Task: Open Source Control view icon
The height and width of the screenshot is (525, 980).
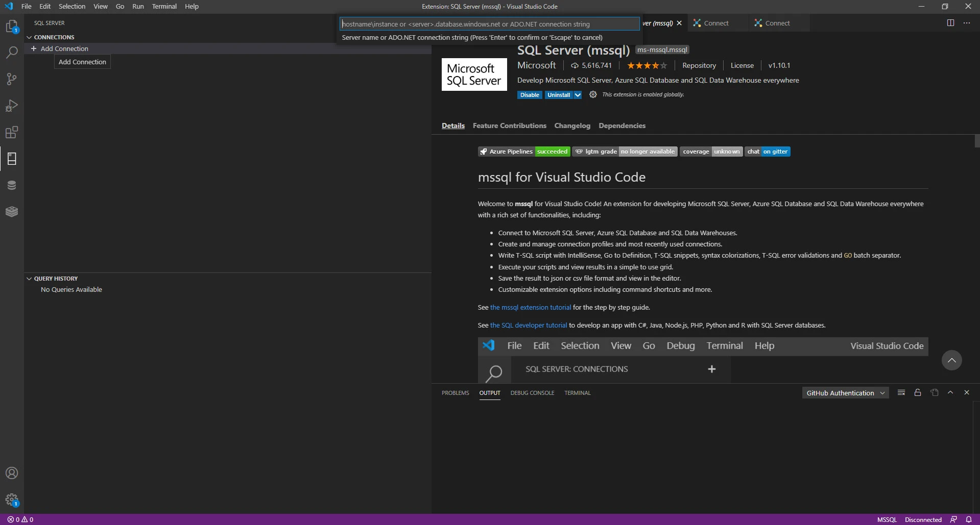Action: click(x=12, y=79)
